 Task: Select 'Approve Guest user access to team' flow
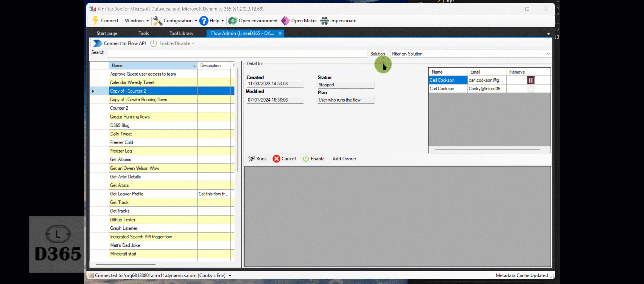[153, 74]
